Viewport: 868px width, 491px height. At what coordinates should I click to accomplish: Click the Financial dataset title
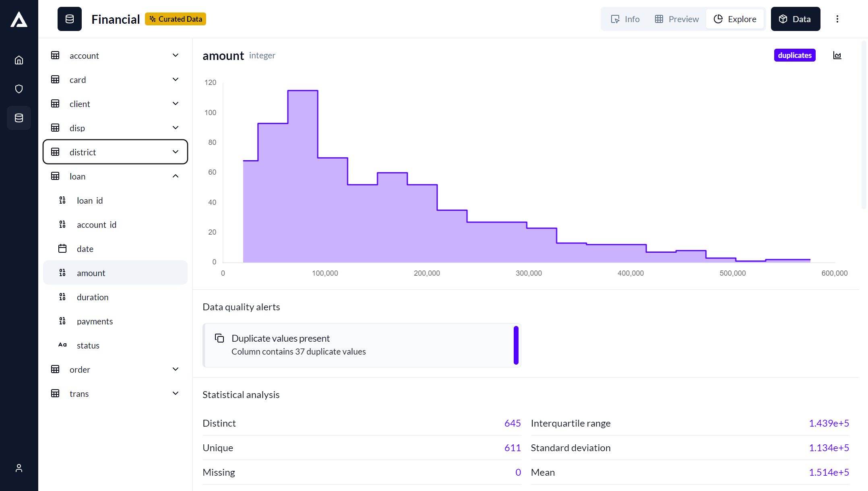(116, 19)
